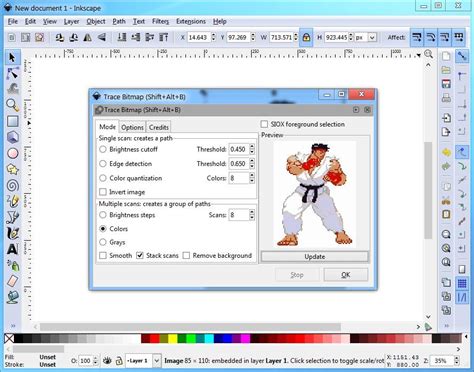Click the redo green arrow icon
Viewport: 474px width, 372px height.
446,166
